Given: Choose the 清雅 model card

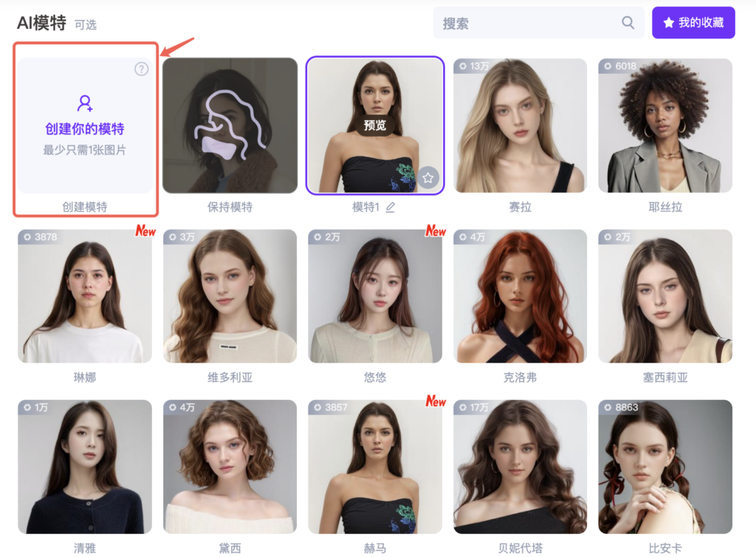Looking at the screenshot, I should click(85, 466).
